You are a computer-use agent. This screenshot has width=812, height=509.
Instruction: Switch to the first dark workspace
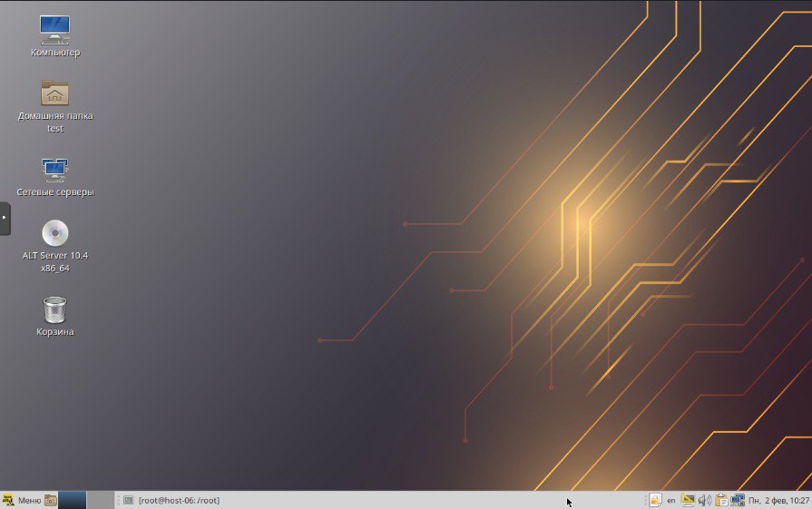(72, 500)
